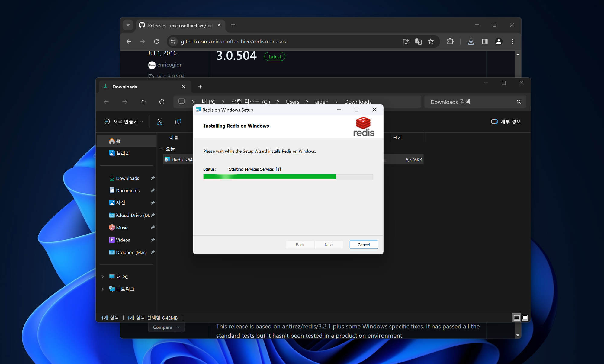Click the Chrome downloads icon
This screenshot has height=364, width=604.
coord(471,42)
